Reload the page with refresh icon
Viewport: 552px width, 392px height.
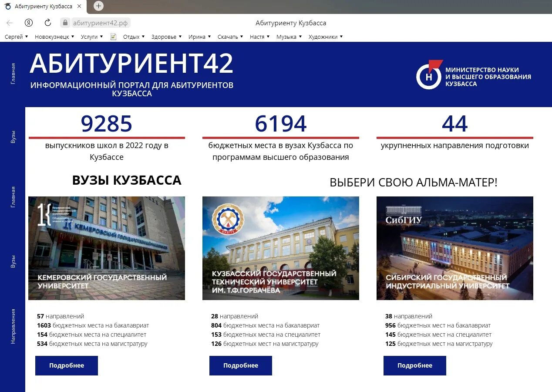(x=48, y=23)
